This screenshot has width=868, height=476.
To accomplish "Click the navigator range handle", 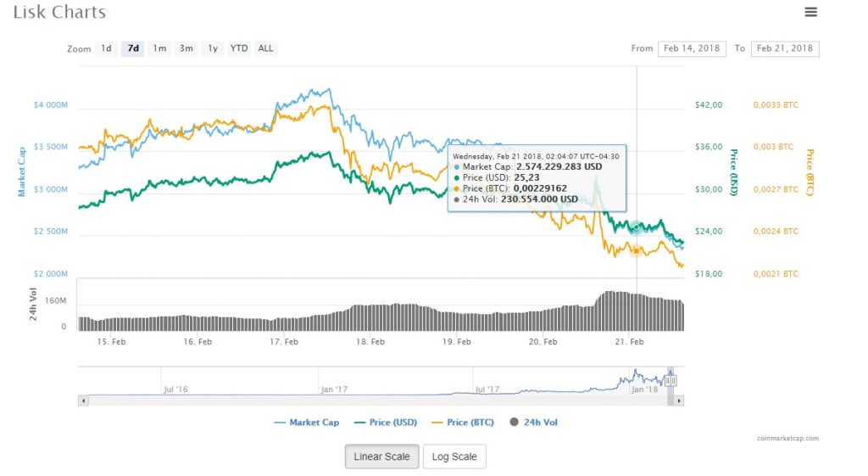I will click(x=670, y=381).
